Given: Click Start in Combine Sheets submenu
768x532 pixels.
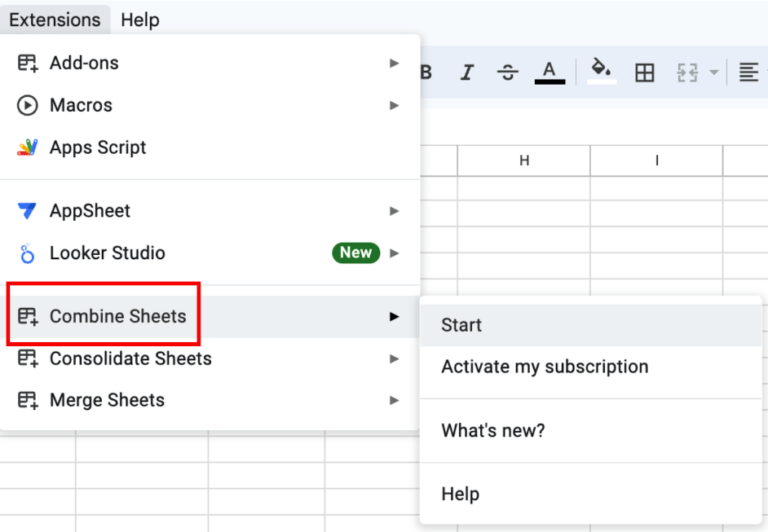Looking at the screenshot, I should (462, 325).
